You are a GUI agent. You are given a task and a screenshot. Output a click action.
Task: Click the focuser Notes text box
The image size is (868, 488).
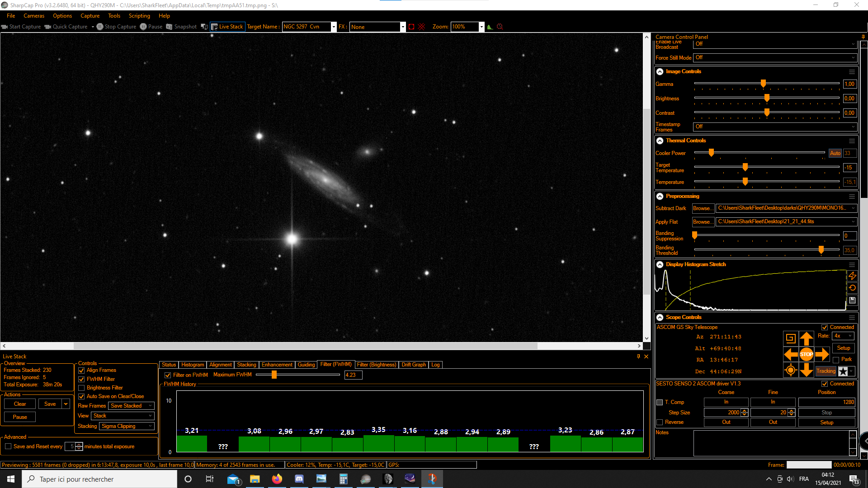771,443
